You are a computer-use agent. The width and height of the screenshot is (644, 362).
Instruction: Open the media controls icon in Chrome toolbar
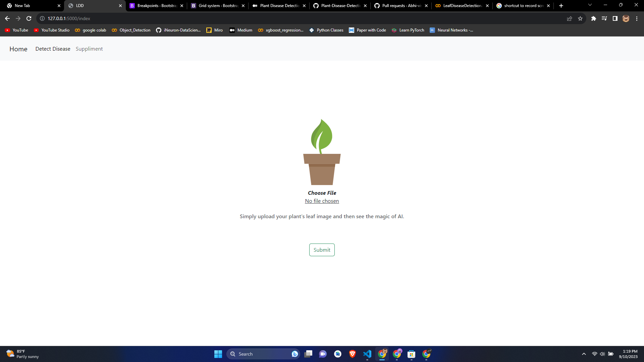tap(604, 18)
